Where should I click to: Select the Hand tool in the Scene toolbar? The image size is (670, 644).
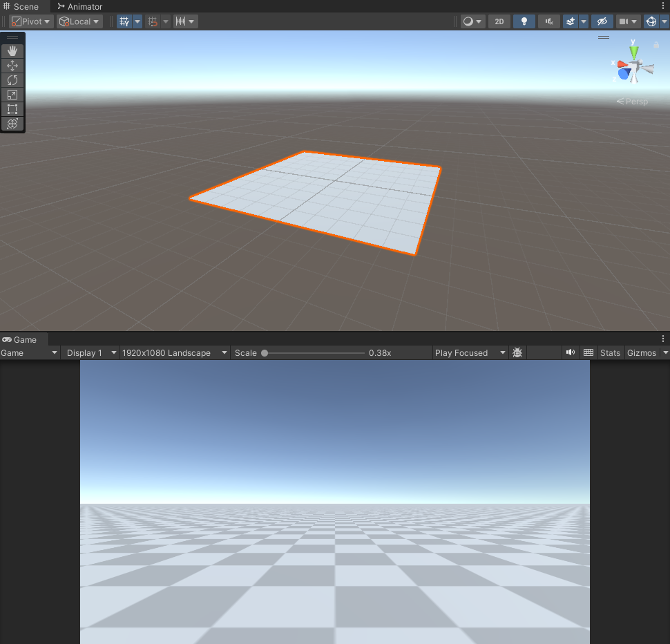click(12, 50)
